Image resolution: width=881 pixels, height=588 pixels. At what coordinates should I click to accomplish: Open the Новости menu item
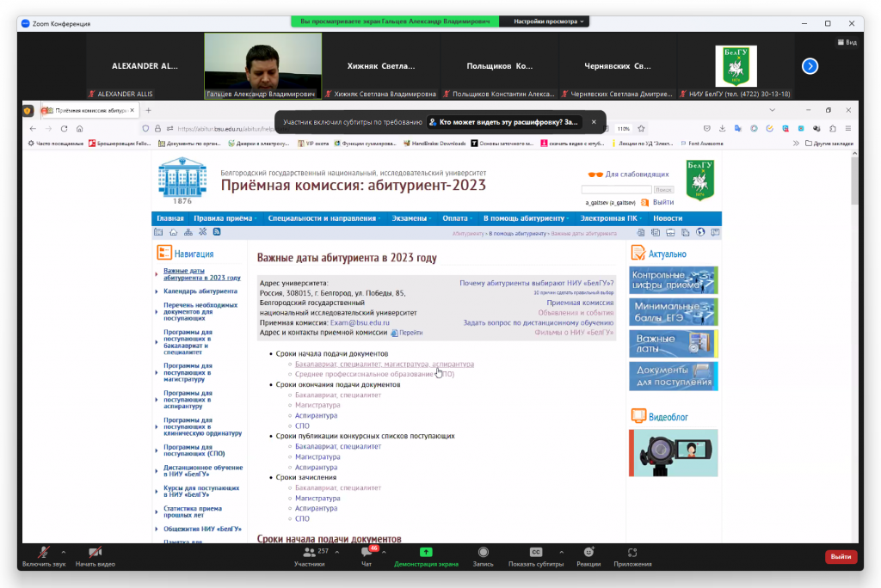(668, 218)
